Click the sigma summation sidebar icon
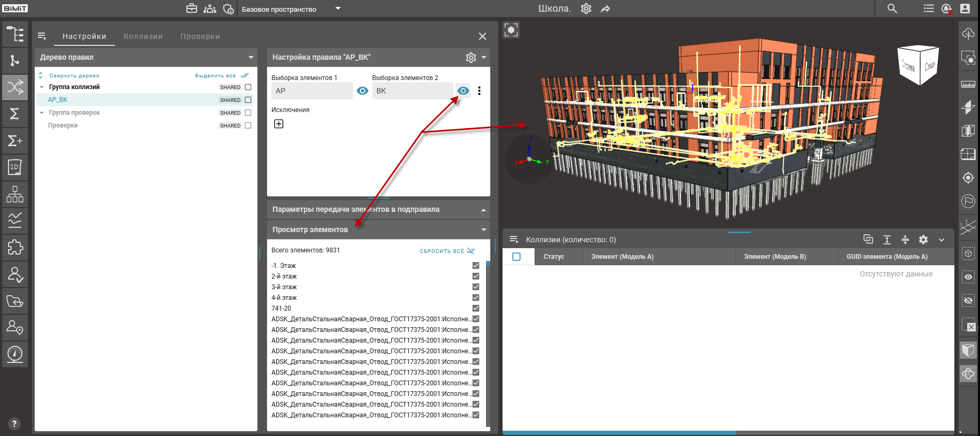The image size is (980, 436). 15,114
